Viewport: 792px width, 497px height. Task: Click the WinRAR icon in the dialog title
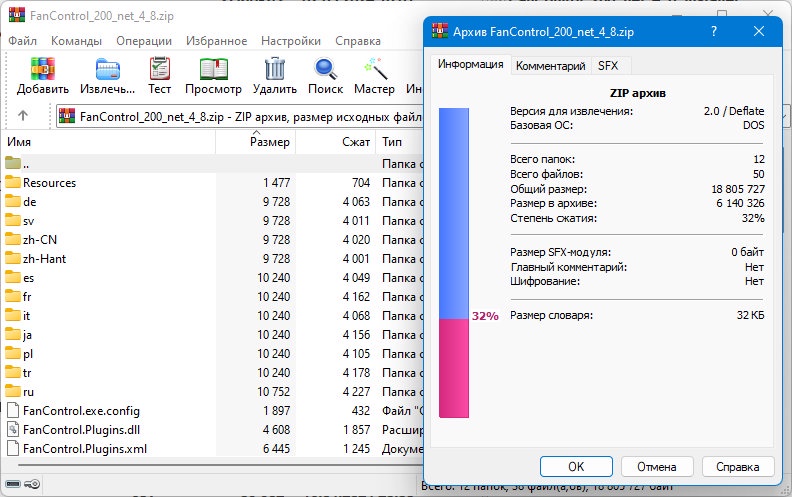click(440, 31)
